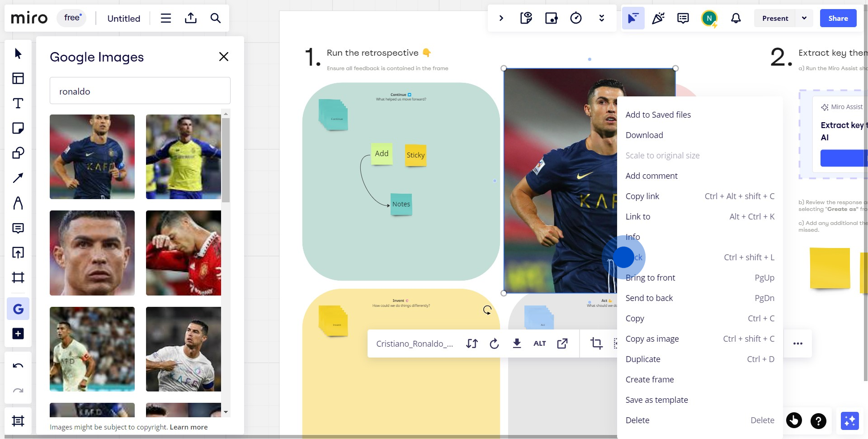The image size is (868, 439).
Task: Click crop icon in image toolbar
Action: (596, 344)
